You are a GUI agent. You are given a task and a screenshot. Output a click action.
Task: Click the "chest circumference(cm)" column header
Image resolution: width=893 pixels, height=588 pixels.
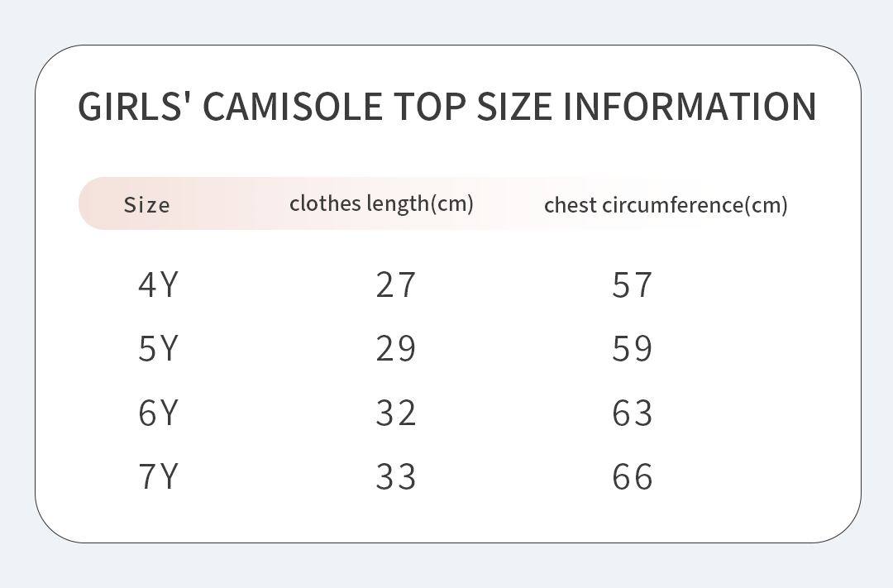coord(666,205)
